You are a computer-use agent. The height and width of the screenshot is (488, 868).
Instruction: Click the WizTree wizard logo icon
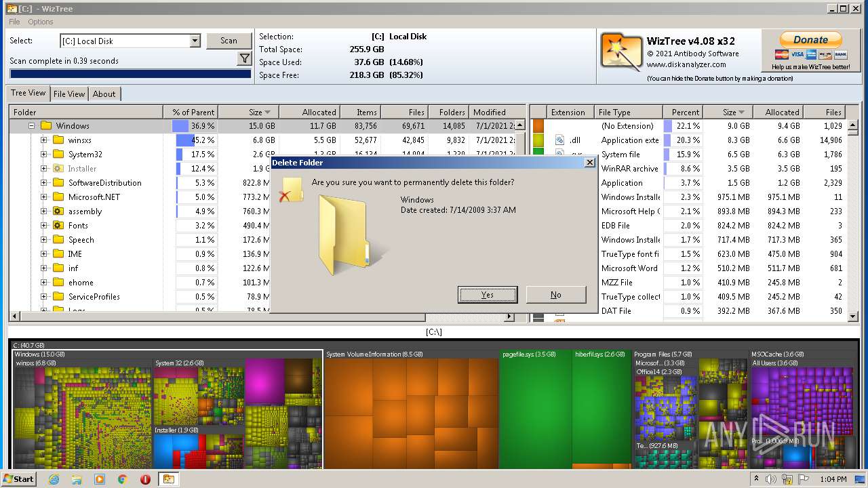620,53
